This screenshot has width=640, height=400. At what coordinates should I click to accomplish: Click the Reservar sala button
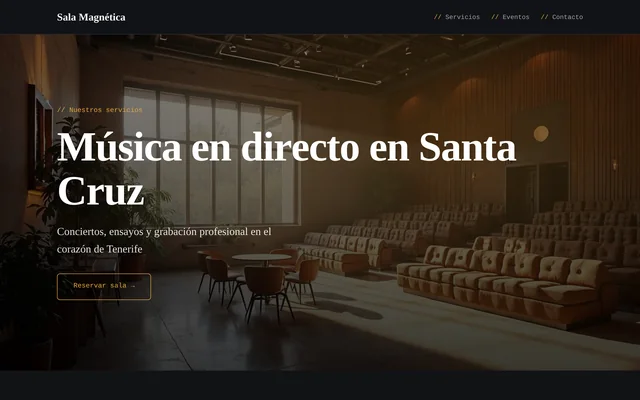pos(104,286)
